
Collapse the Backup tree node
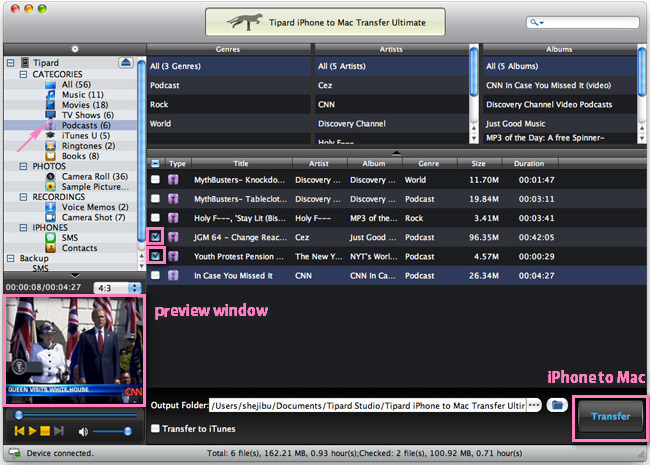[11, 258]
